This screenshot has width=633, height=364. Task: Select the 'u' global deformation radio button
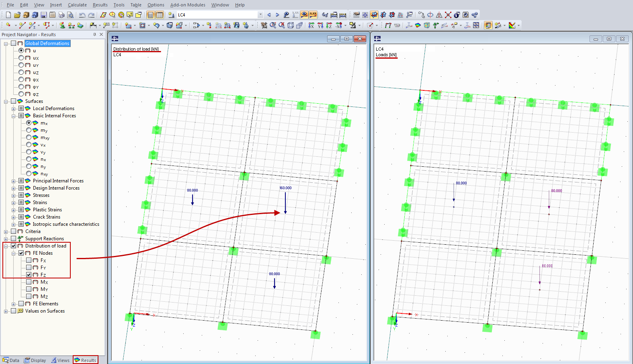coord(21,51)
